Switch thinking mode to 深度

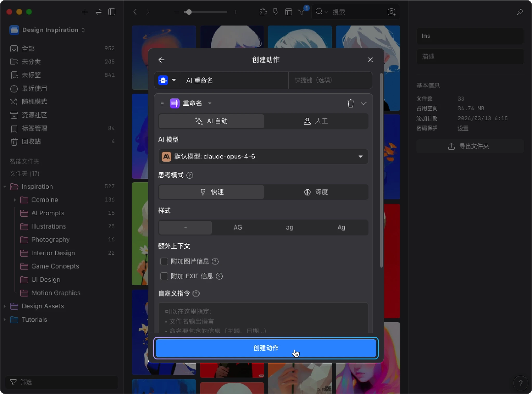(x=316, y=192)
